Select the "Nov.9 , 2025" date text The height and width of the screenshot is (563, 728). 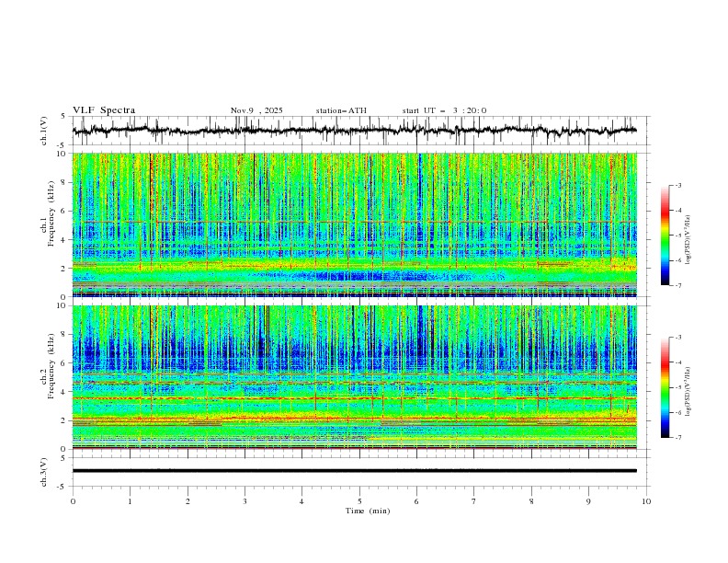(256, 110)
